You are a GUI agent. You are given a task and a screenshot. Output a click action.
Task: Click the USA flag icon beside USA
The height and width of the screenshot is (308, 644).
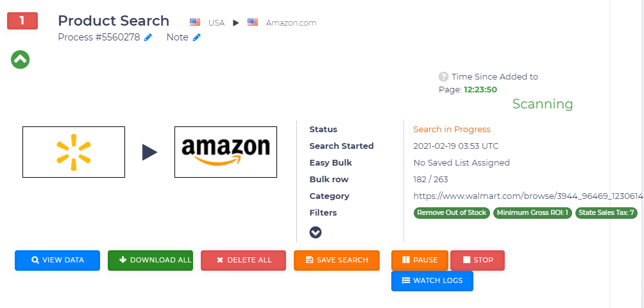tap(195, 22)
